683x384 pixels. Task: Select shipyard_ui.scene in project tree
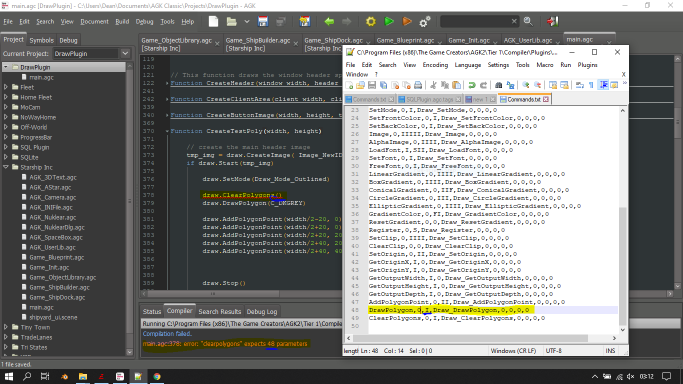point(53,317)
